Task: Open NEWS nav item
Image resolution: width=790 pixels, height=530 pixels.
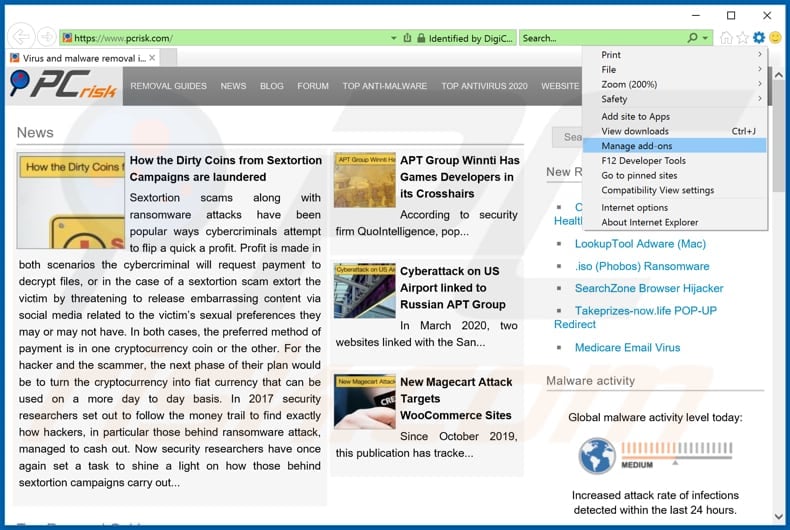Action: coord(233,86)
